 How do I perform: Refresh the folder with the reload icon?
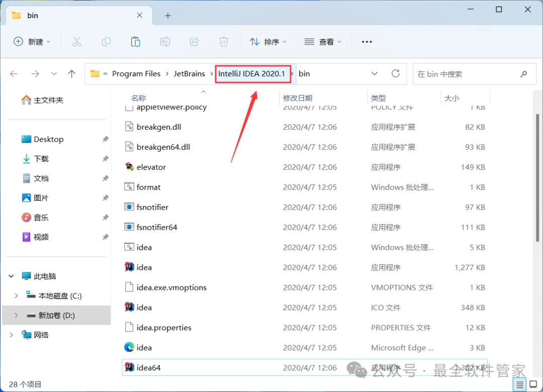396,73
